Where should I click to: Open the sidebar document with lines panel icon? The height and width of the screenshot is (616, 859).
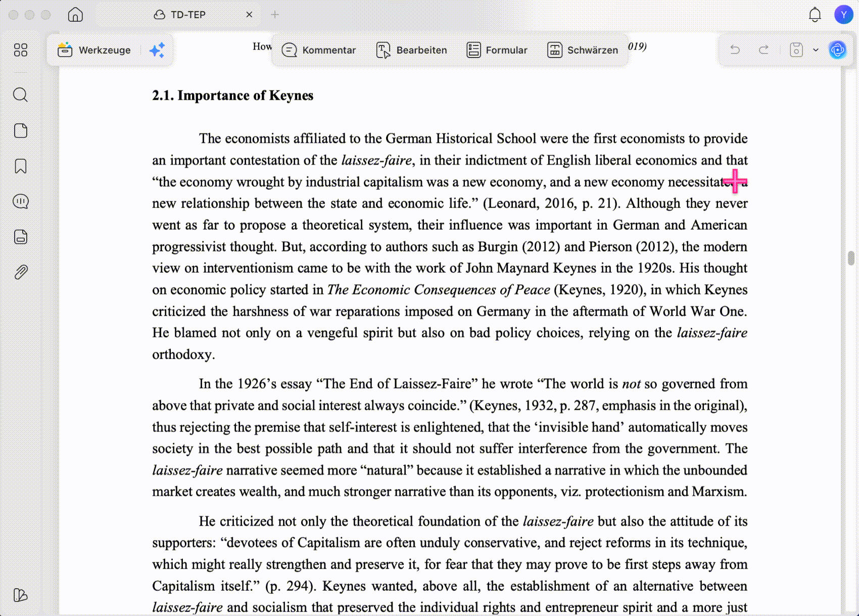click(21, 237)
